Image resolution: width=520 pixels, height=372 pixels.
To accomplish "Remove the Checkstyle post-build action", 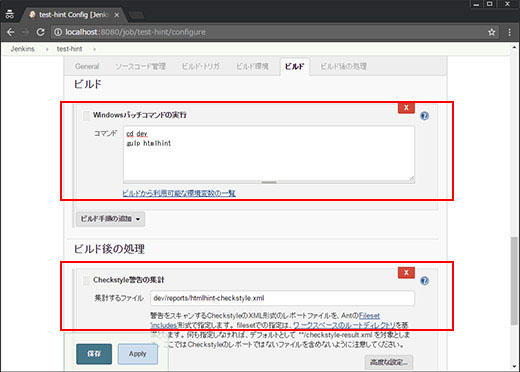I will tap(406, 272).
